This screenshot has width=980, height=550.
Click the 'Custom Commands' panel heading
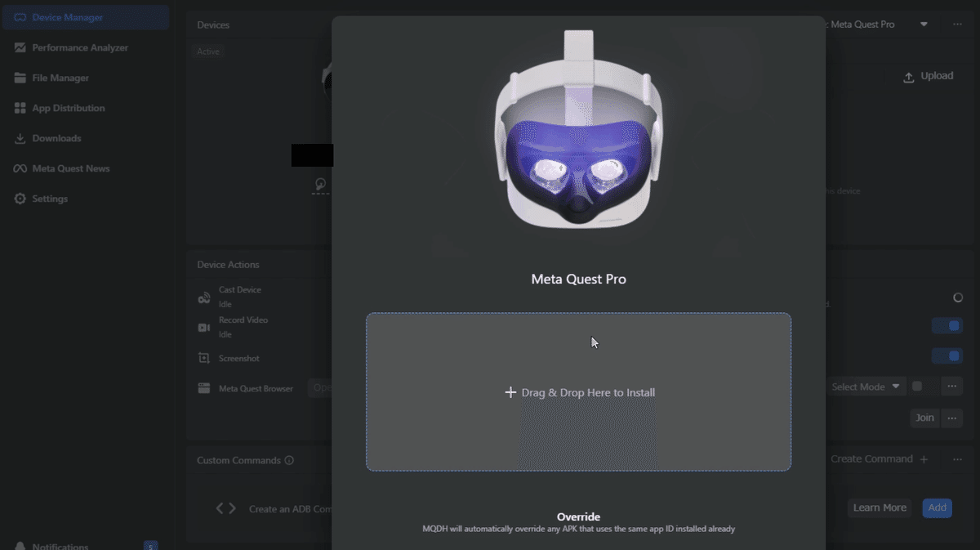[238, 460]
